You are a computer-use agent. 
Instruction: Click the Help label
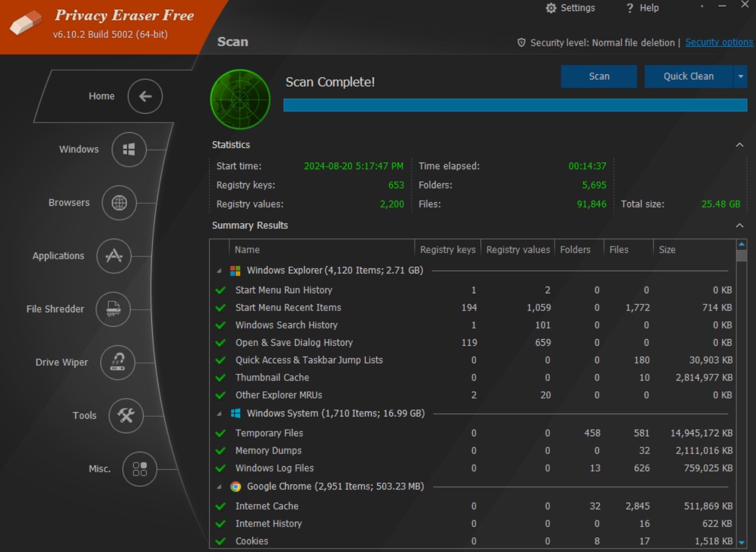pyautogui.click(x=649, y=8)
